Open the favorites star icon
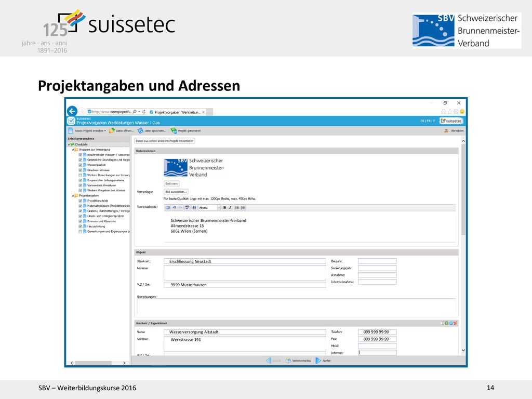Viewport: 532px width, 399px height. coord(449,111)
